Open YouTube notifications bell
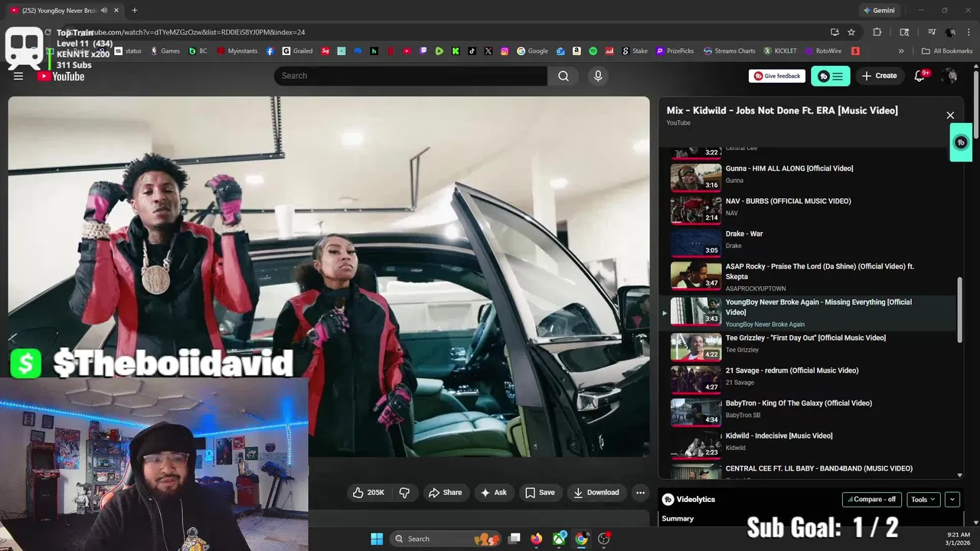The height and width of the screenshot is (551, 980). pos(921,76)
